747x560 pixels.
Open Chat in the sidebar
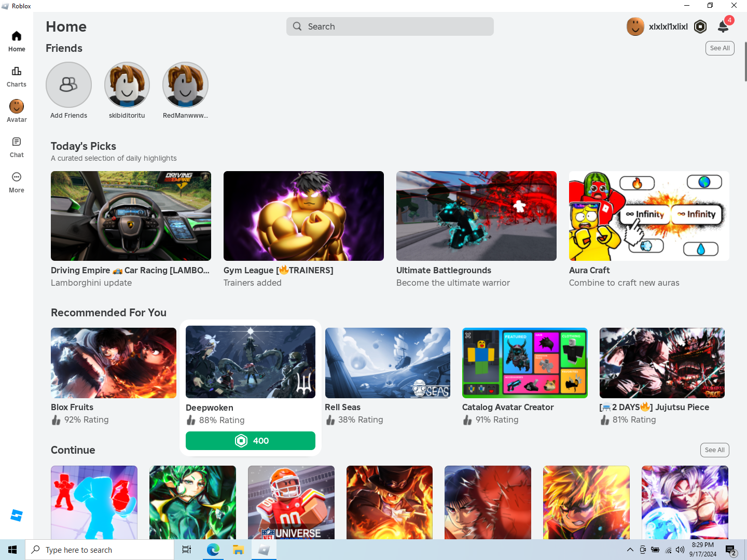[x=17, y=147]
